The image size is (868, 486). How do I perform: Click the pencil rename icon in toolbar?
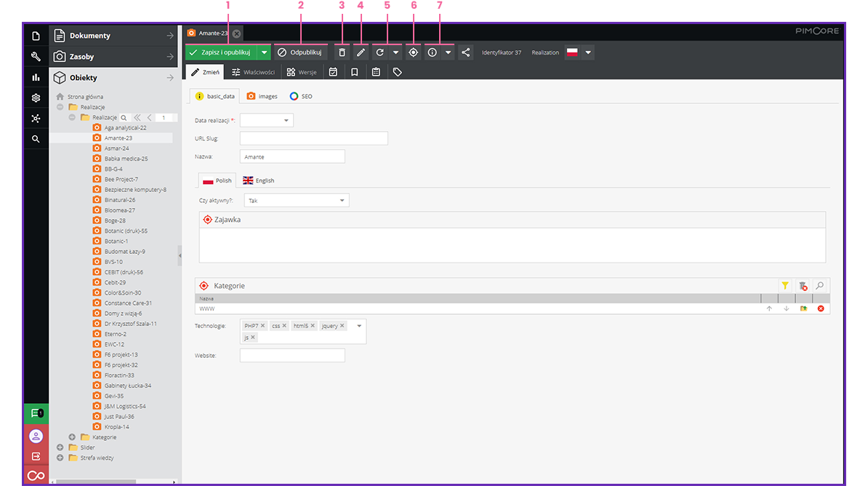[361, 52]
